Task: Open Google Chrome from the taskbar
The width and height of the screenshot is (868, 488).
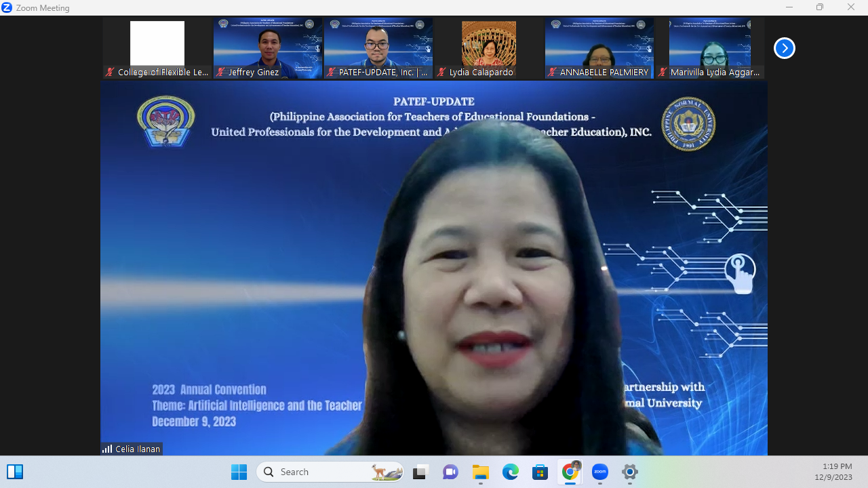Action: click(x=570, y=472)
